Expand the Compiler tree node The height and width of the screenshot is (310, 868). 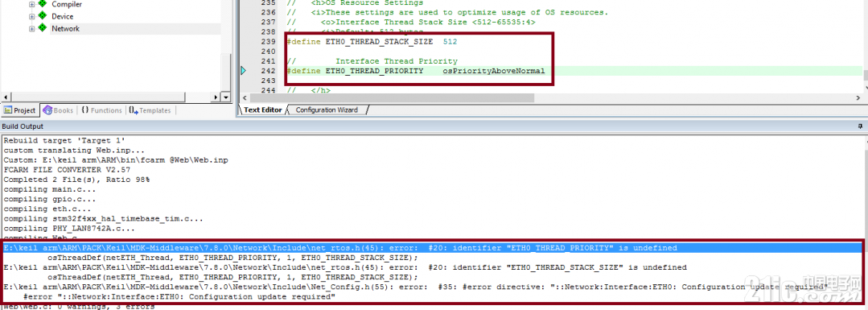31,5
